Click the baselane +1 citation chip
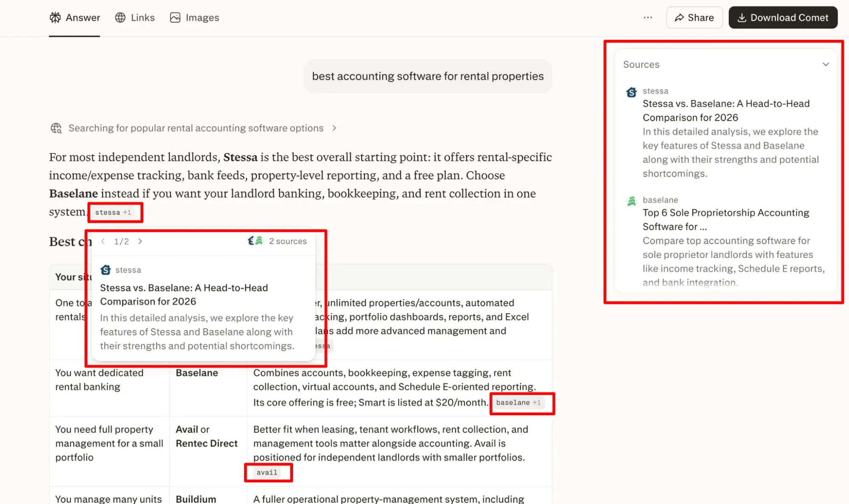This screenshot has width=849, height=504. [518, 403]
